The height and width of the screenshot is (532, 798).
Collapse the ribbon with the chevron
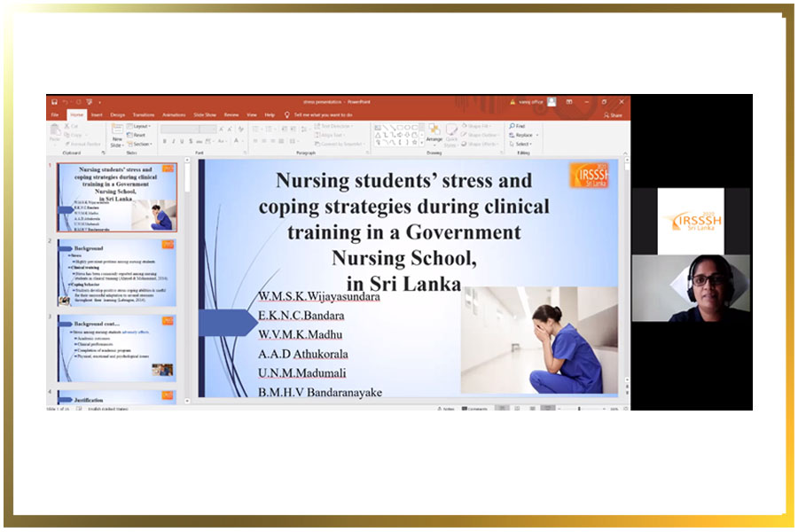tap(625, 153)
